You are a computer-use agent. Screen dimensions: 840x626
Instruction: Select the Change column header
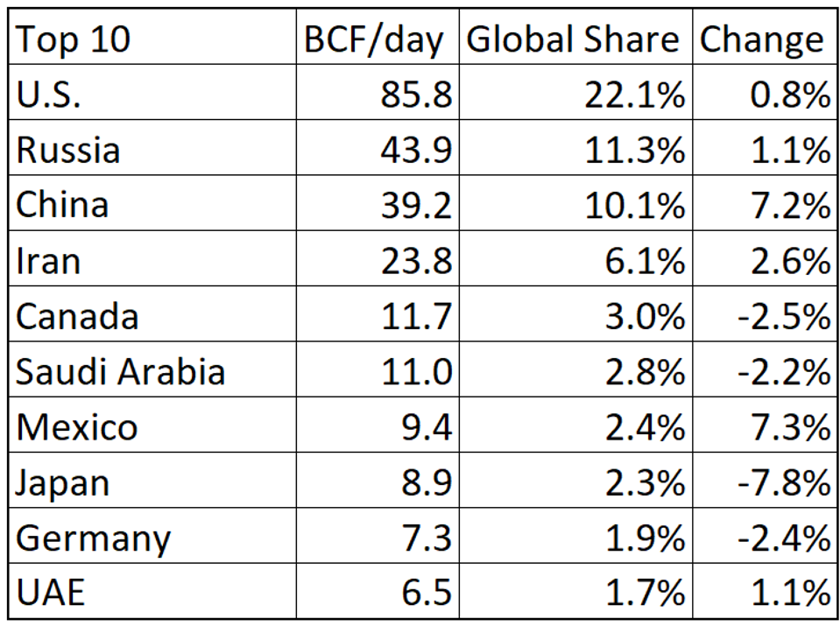761,39
